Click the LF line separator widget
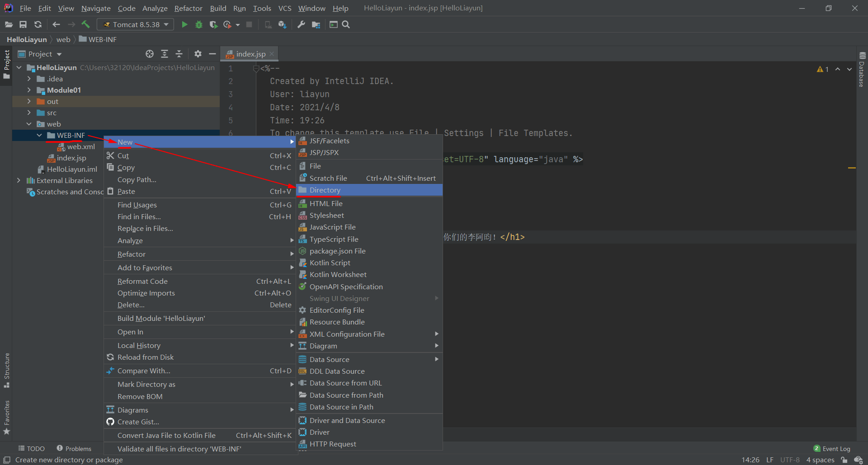 pyautogui.click(x=769, y=460)
